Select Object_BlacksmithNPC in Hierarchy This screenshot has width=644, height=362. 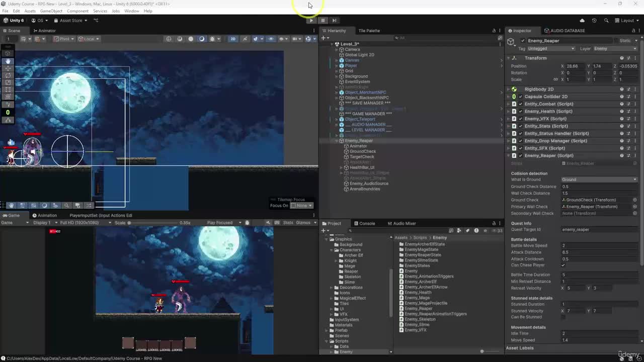click(366, 98)
